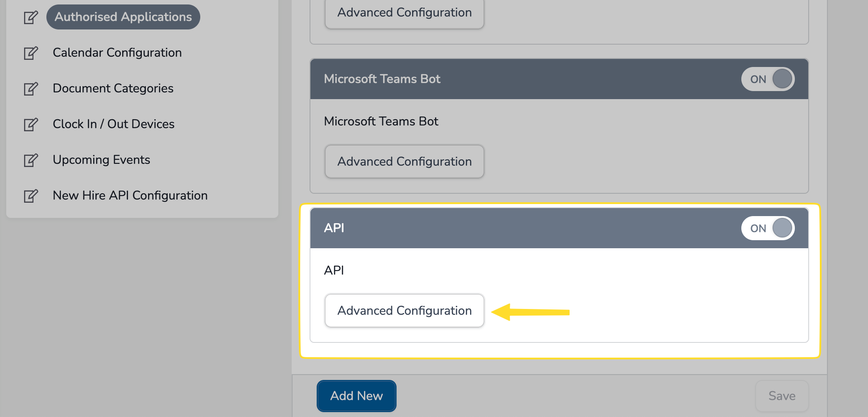This screenshot has width=868, height=417.
Task: Open New Hire API Configuration
Action: pos(130,196)
